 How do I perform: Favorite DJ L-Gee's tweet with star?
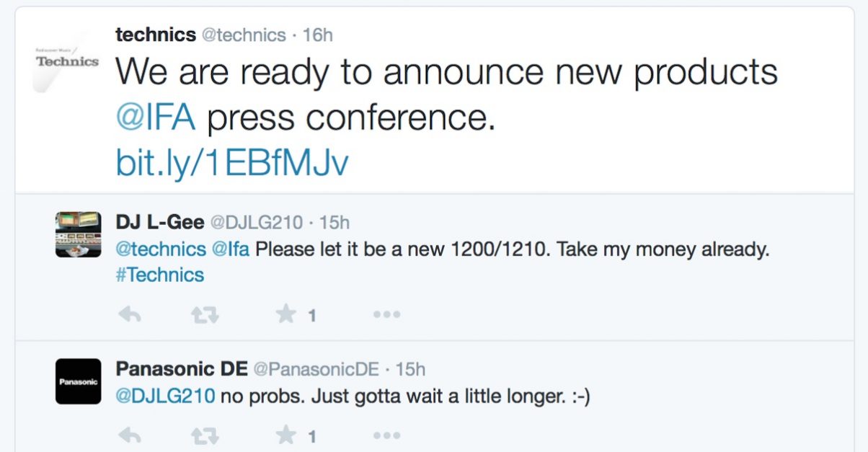tap(286, 314)
